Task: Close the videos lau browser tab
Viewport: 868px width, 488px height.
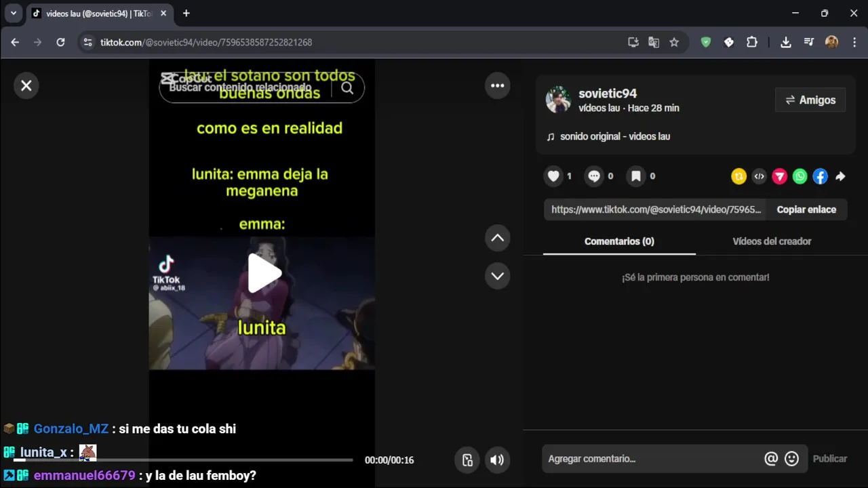Action: pos(163,14)
